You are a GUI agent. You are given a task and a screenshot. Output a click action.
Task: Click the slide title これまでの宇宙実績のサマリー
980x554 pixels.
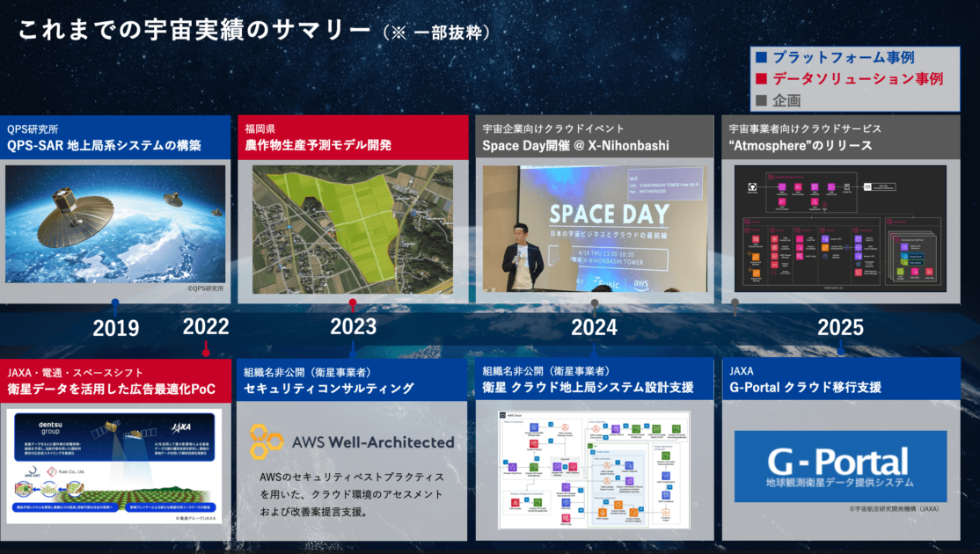click(x=194, y=29)
